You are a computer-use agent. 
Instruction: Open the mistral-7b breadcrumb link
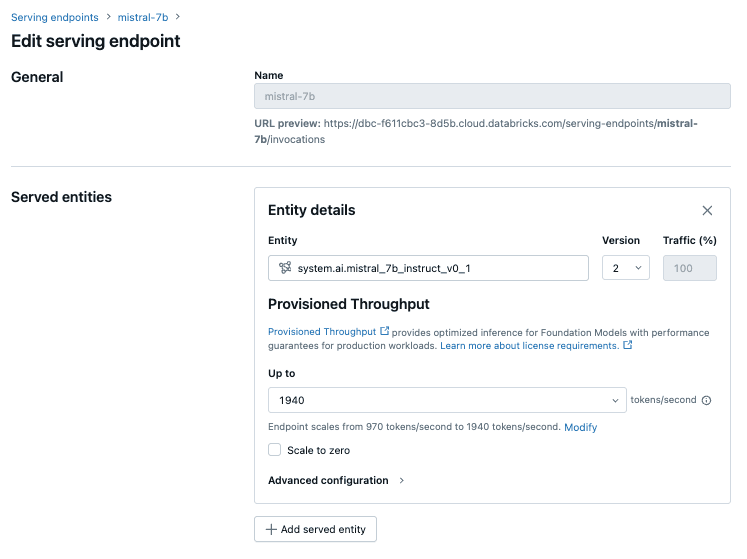(x=143, y=18)
